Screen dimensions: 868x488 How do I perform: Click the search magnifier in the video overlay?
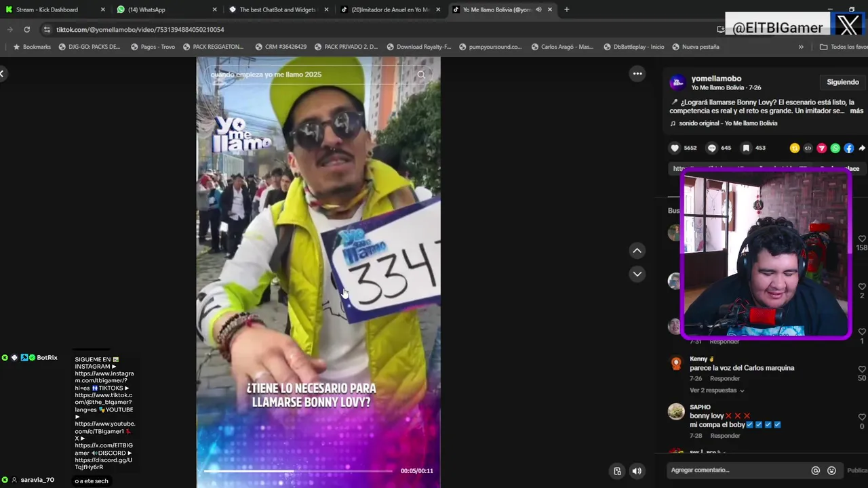(x=421, y=75)
